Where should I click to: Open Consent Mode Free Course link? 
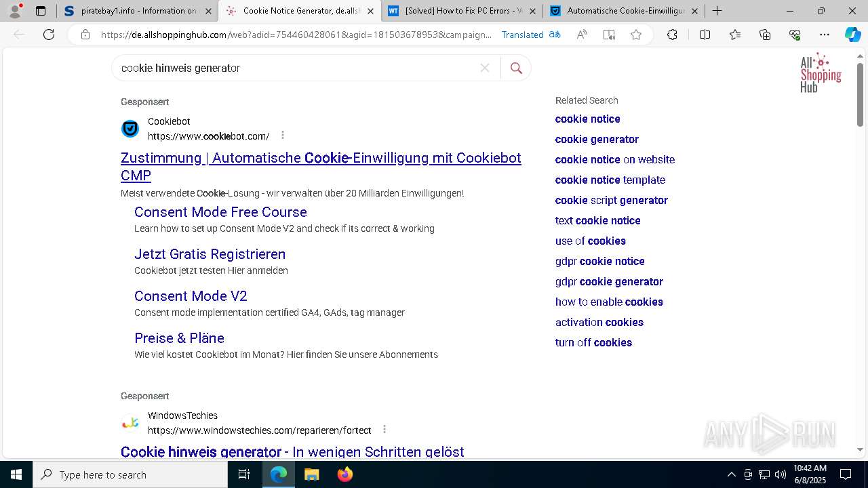(x=220, y=212)
